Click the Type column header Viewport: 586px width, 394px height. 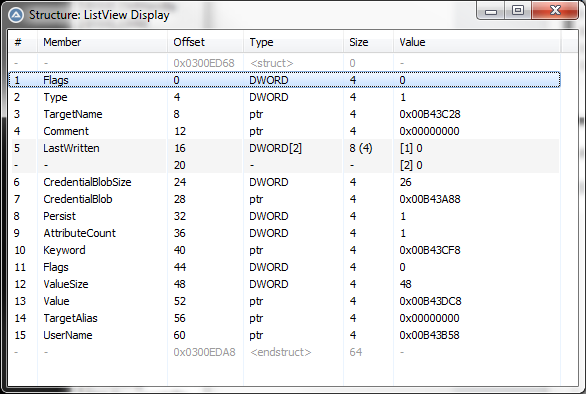pyautogui.click(x=293, y=42)
